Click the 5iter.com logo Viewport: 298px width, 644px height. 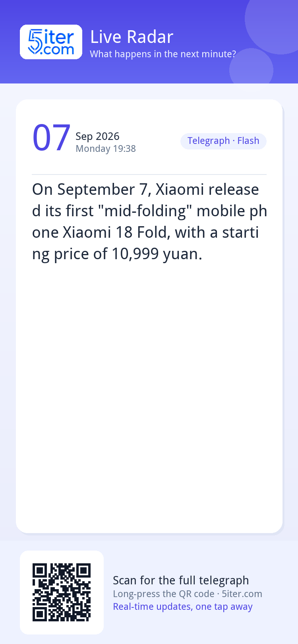51,42
